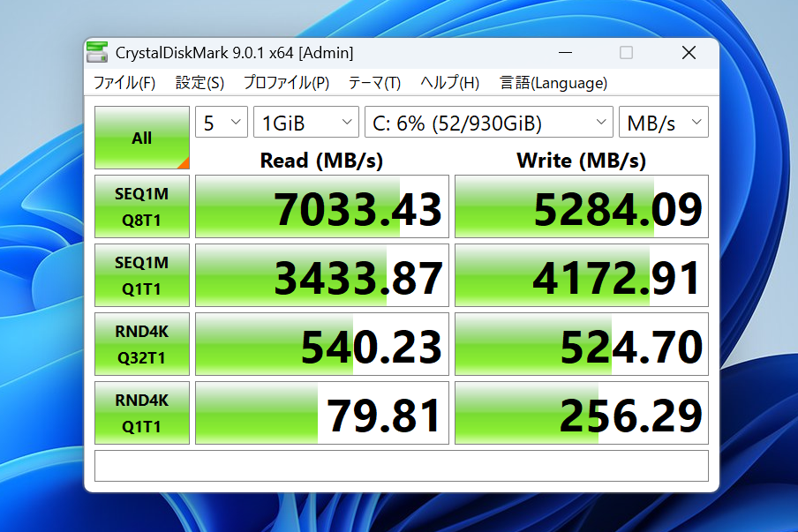Viewport: 798px width, 532px height.
Task: Run the SEQ1M Q1T1 benchmark
Action: [x=141, y=275]
